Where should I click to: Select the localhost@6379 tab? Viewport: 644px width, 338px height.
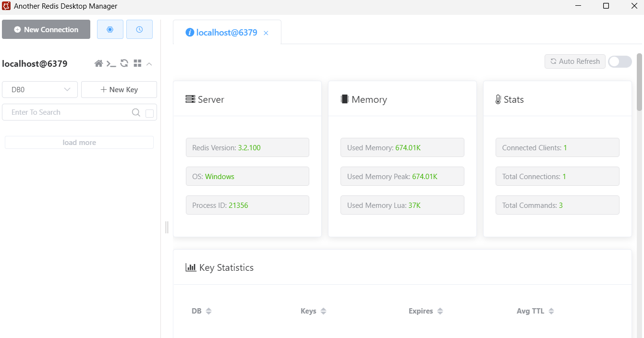click(x=227, y=33)
